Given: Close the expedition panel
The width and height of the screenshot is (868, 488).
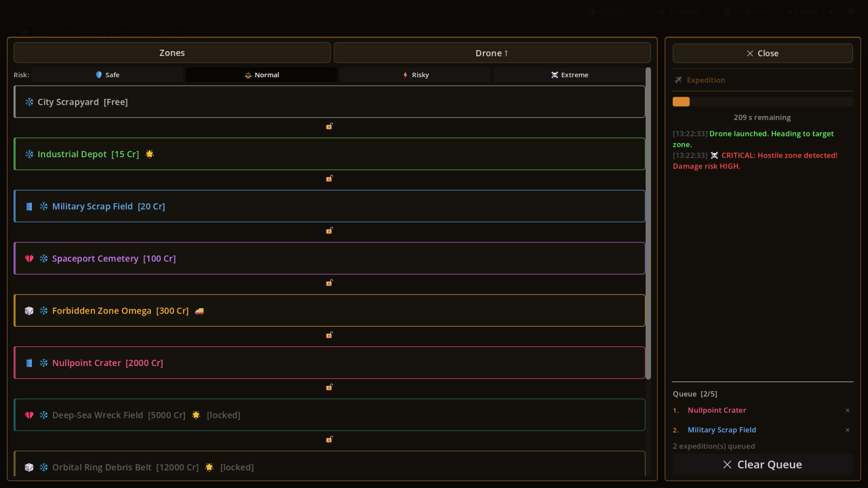Looking at the screenshot, I should tap(763, 53).
